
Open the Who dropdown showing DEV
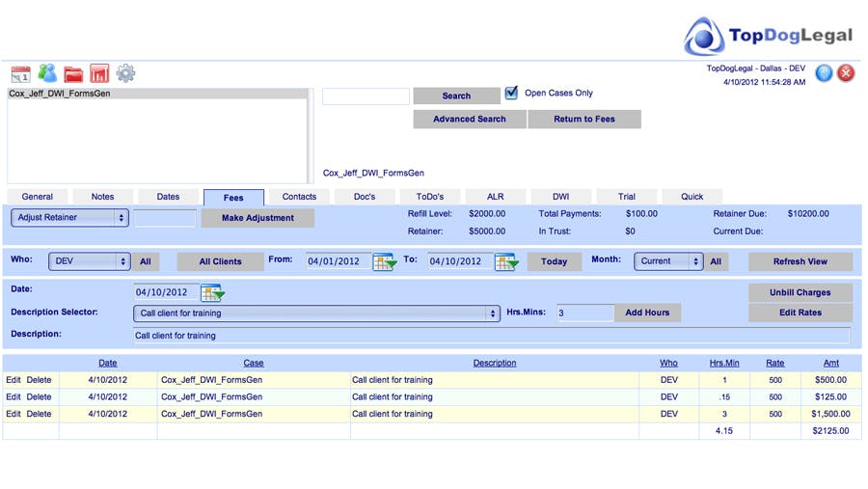click(89, 261)
